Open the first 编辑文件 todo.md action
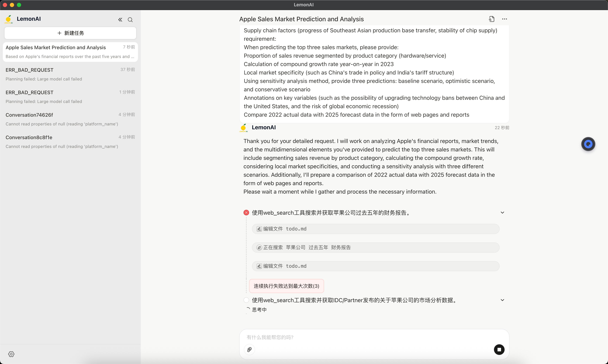Viewport: 608px width, 364px height. [375, 229]
